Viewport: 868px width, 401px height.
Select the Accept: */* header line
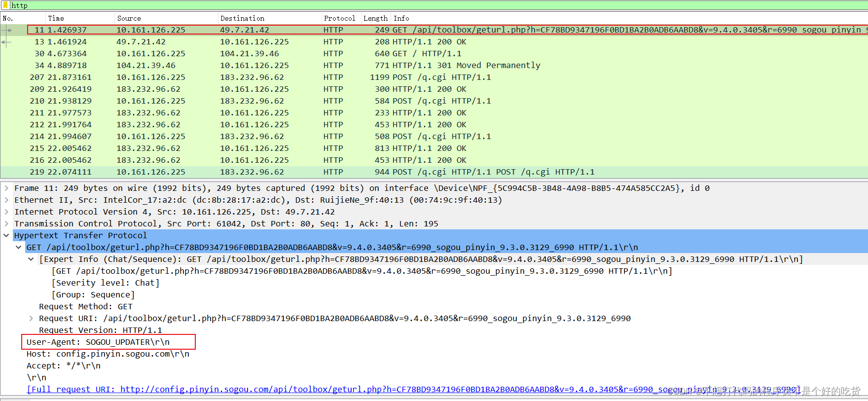(64, 365)
